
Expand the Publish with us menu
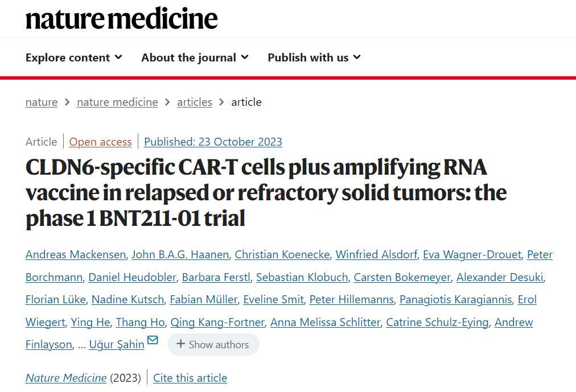point(314,57)
